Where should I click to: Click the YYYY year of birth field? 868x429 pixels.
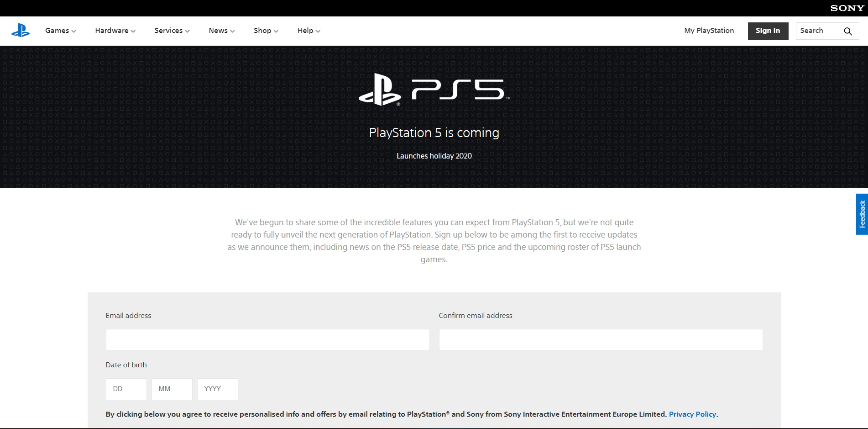pyautogui.click(x=218, y=389)
